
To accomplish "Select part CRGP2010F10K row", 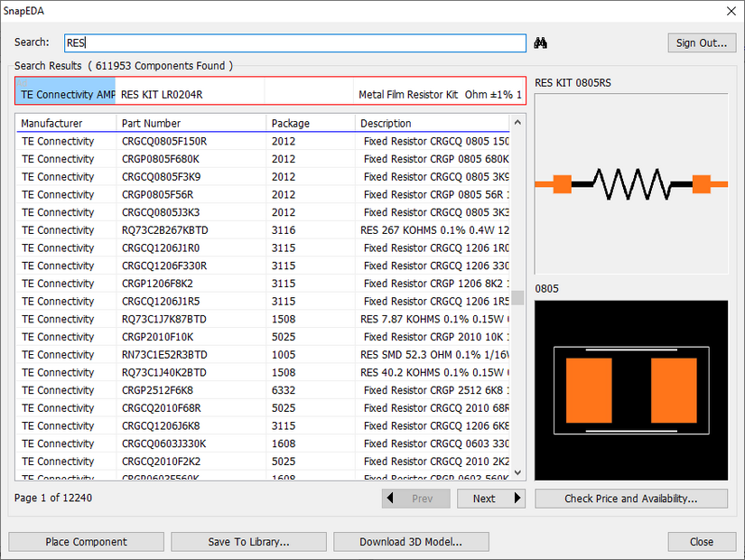I will pyautogui.click(x=263, y=337).
